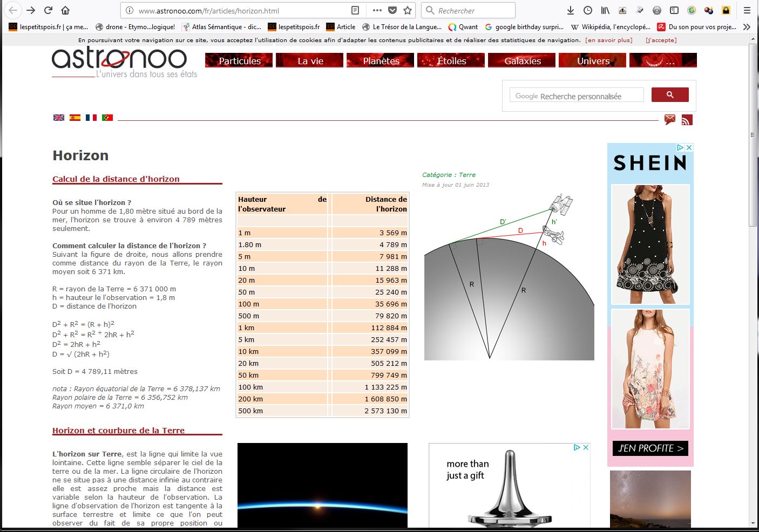Accept cookies with the j'accepte link
This screenshot has height=532, width=759.
[x=661, y=40]
